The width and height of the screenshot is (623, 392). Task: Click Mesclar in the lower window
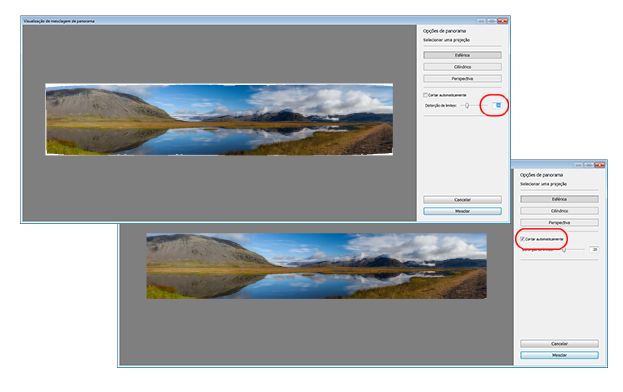pyautogui.click(x=559, y=355)
